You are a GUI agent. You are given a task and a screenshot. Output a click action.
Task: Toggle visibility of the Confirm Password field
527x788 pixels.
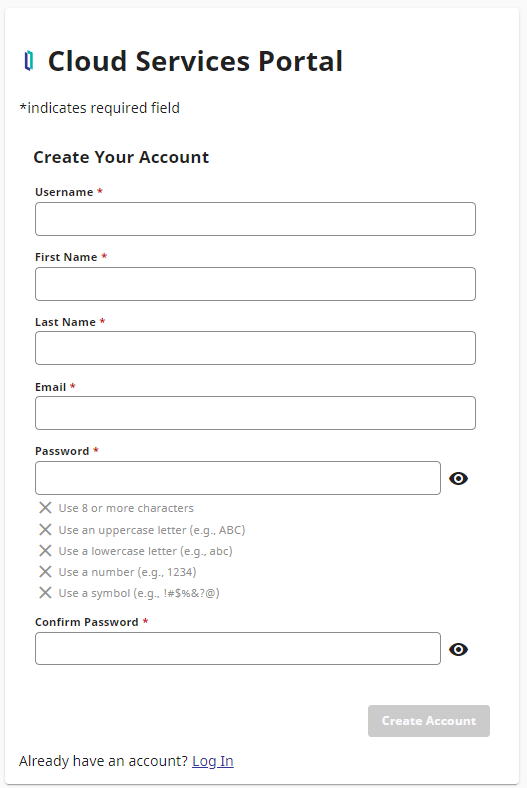tap(458, 649)
